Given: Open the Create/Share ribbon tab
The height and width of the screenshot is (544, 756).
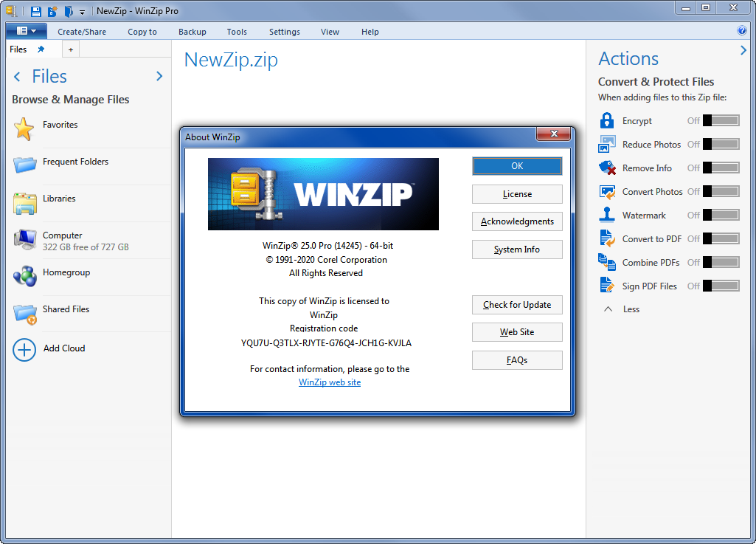Looking at the screenshot, I should (x=82, y=32).
